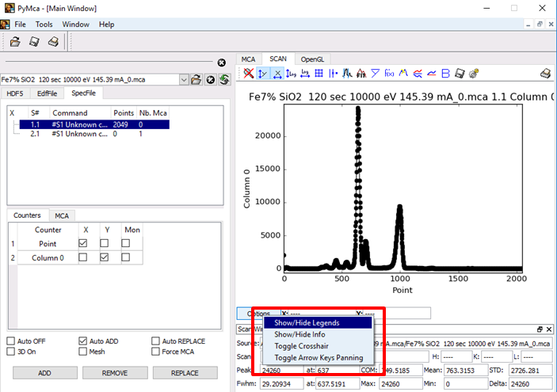The image size is (557, 392).
Task: Click the Fwhm value field 29.20934
Action: (281, 384)
